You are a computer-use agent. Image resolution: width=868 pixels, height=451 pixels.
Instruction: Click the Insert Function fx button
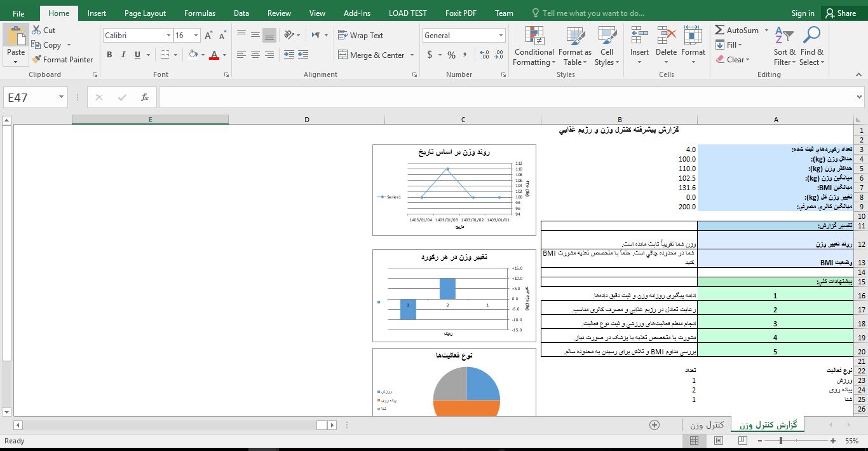145,97
